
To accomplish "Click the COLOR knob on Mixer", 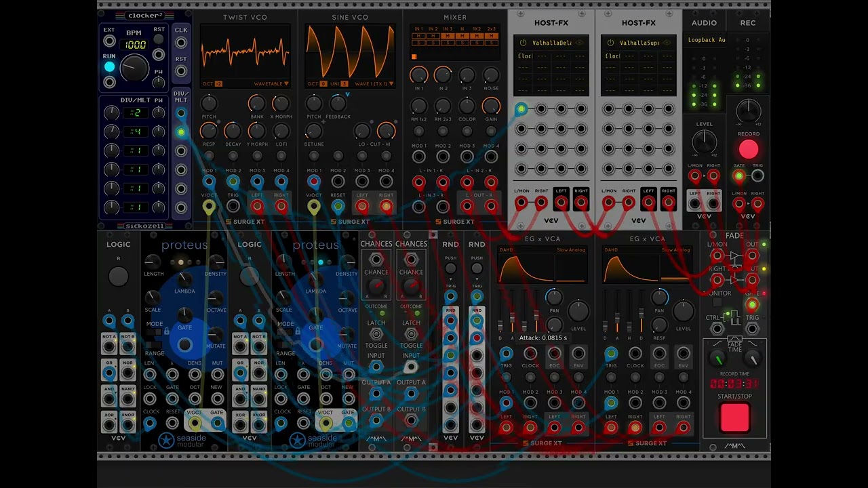I will tap(467, 106).
